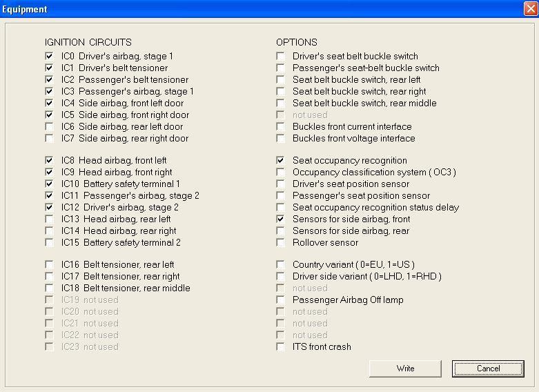The height and width of the screenshot is (392, 539).
Task: Check IC7 Side airbag rear right door
Action: (x=49, y=138)
